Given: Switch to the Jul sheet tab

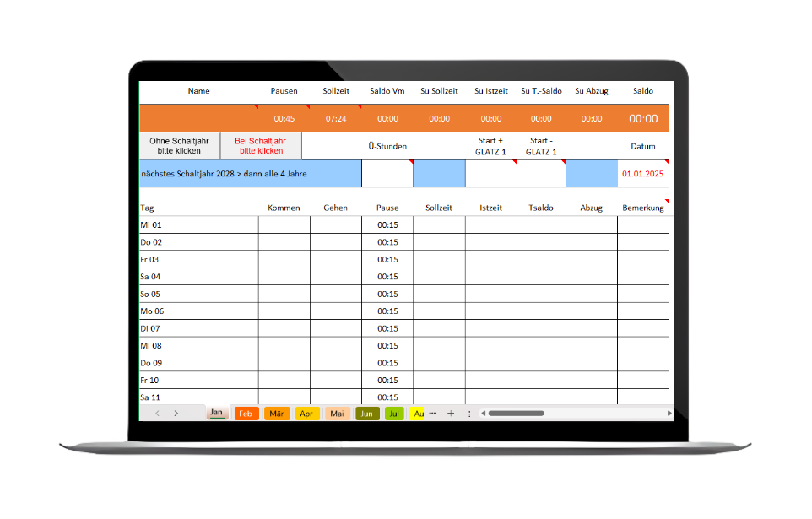Looking at the screenshot, I should click(x=394, y=414).
